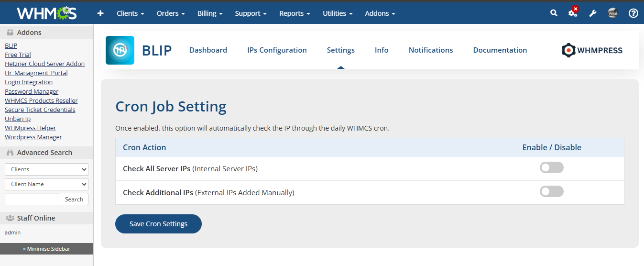Click the advanced search text field
644x266 pixels.
click(x=33, y=199)
